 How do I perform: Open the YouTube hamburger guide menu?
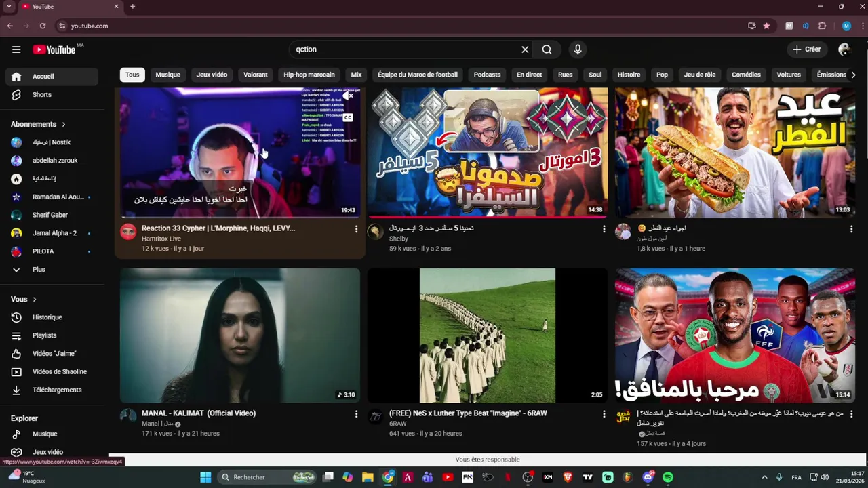[16, 49]
